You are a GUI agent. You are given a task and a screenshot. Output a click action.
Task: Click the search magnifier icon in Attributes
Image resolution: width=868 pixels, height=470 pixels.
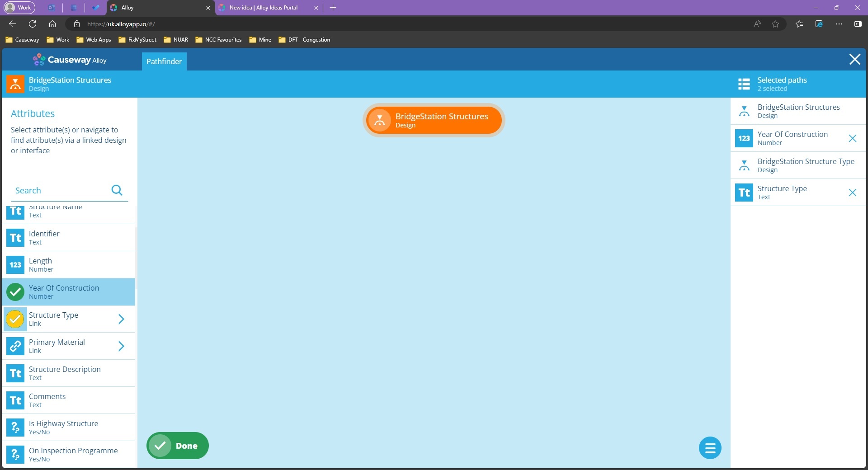[117, 190]
